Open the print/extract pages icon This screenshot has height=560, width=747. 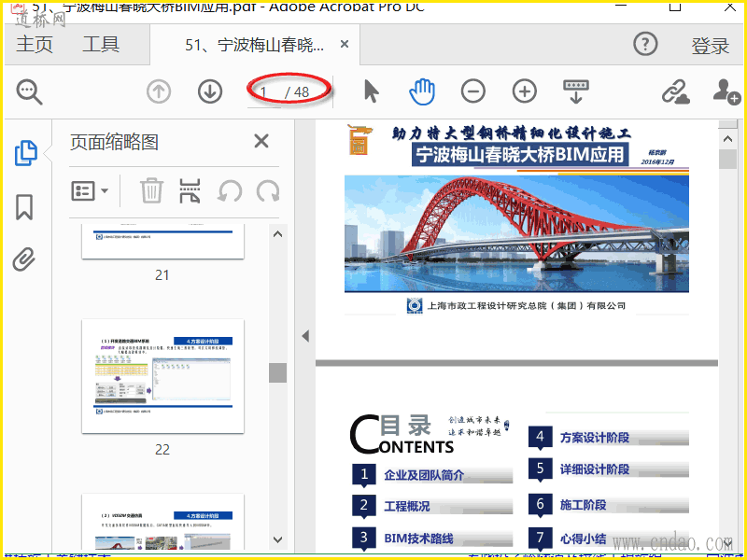point(190,191)
